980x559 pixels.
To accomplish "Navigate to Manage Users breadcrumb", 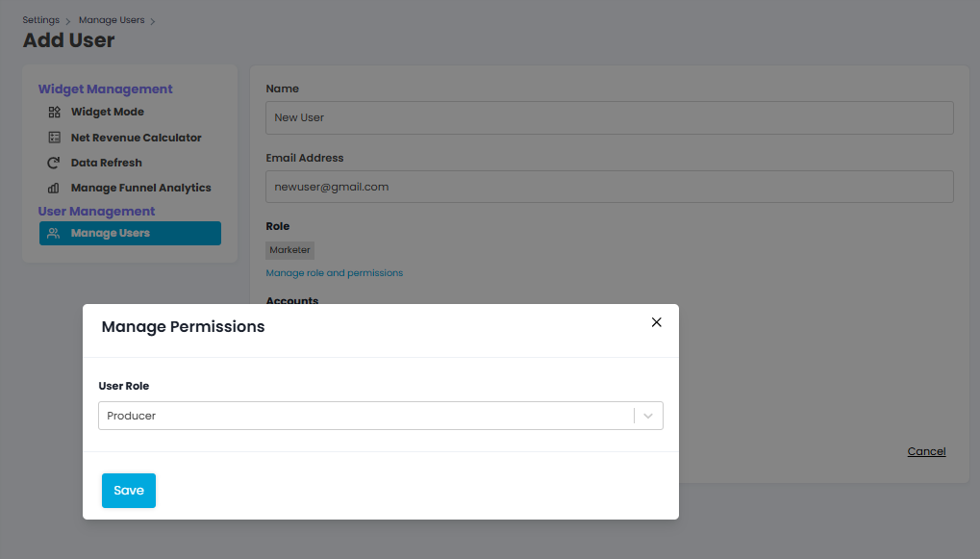I will (112, 20).
